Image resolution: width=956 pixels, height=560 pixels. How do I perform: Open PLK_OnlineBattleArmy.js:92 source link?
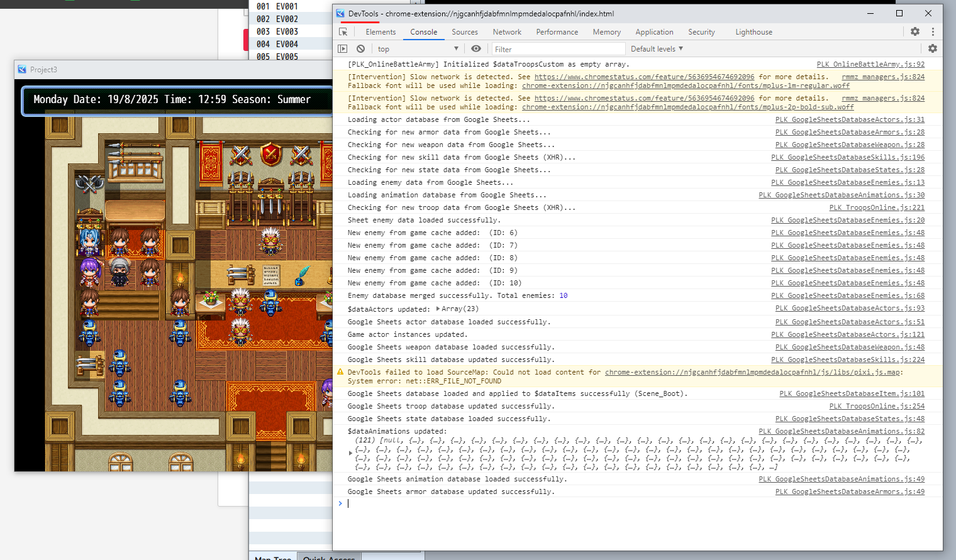870,64
